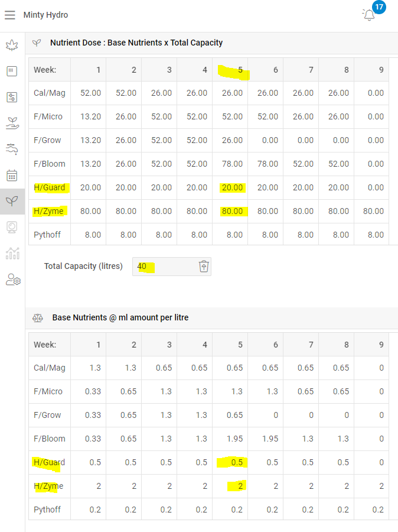This screenshot has height=532, width=398.
Task: Open the hamburger menu
Action: coord(10,15)
